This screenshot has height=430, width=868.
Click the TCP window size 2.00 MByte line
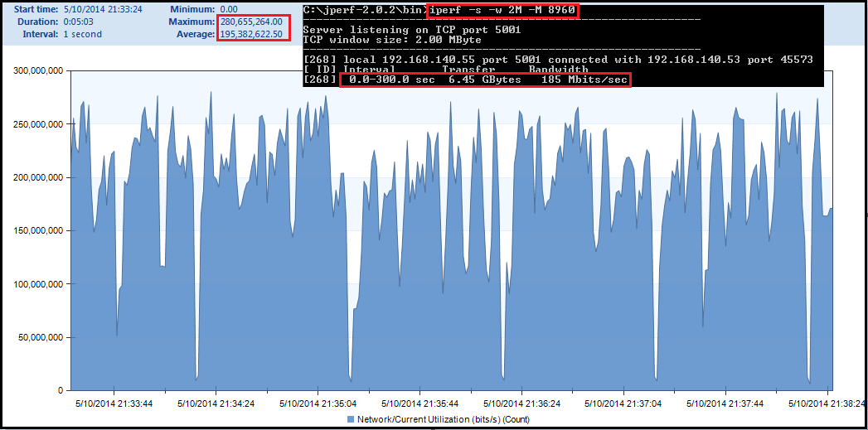400,40
